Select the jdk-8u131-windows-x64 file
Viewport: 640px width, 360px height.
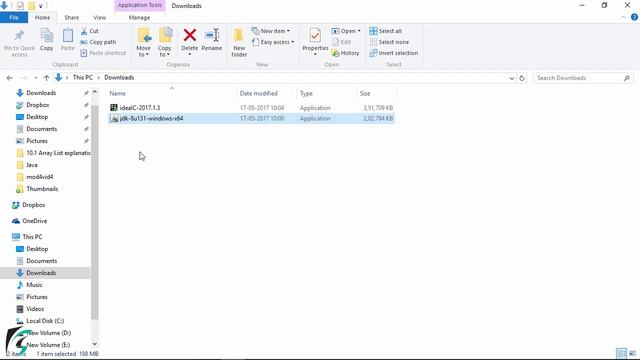[251, 118]
